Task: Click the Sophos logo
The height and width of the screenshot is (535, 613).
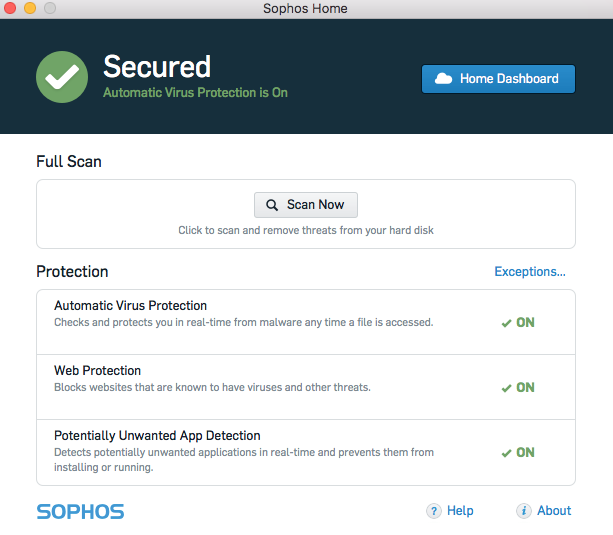Action: pyautogui.click(x=80, y=512)
